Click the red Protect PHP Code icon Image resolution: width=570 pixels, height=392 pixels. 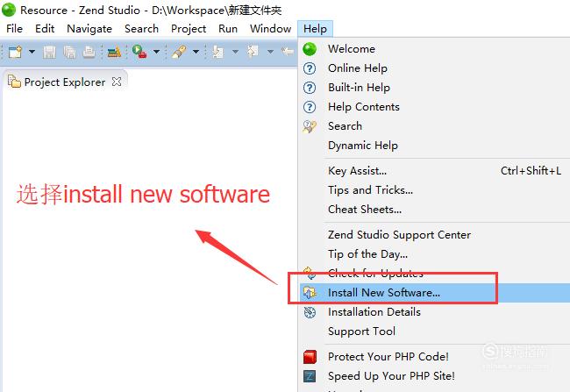[x=310, y=357]
